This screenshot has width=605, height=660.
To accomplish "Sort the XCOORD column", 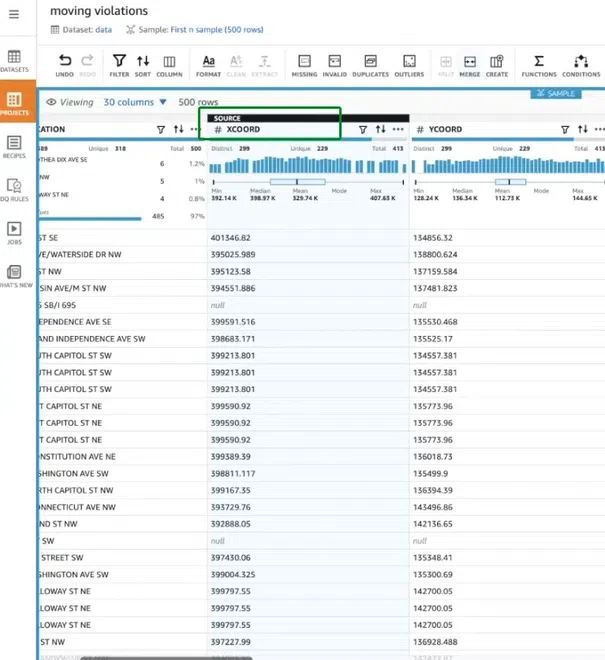I will click(381, 129).
